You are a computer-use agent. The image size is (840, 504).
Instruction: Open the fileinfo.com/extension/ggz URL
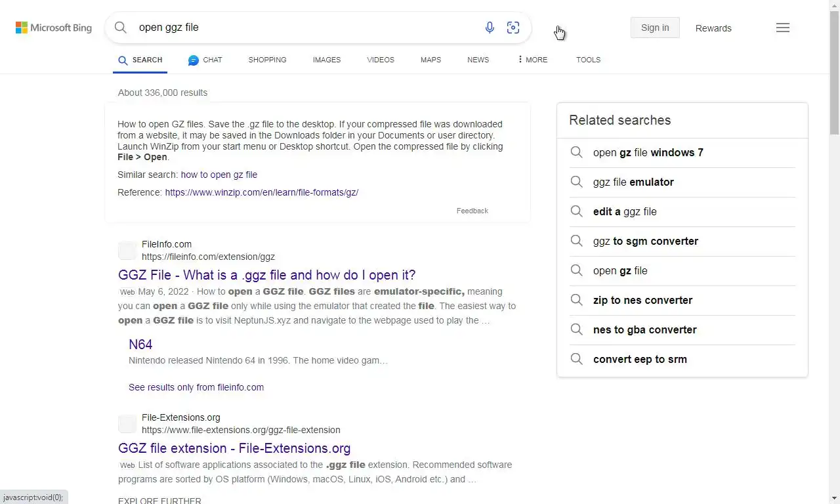point(208,257)
